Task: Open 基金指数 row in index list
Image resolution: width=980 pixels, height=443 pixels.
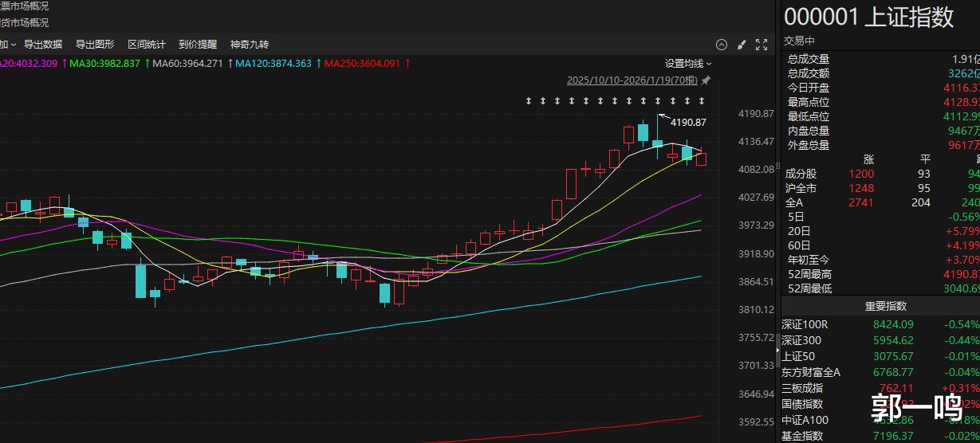Action: 880,436
